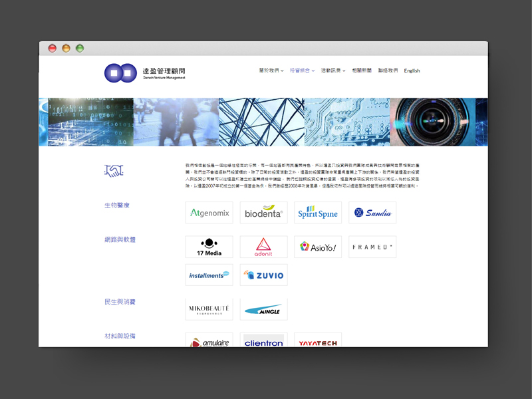
Task: Open the 相關新聞 menu item
Action: (362, 70)
